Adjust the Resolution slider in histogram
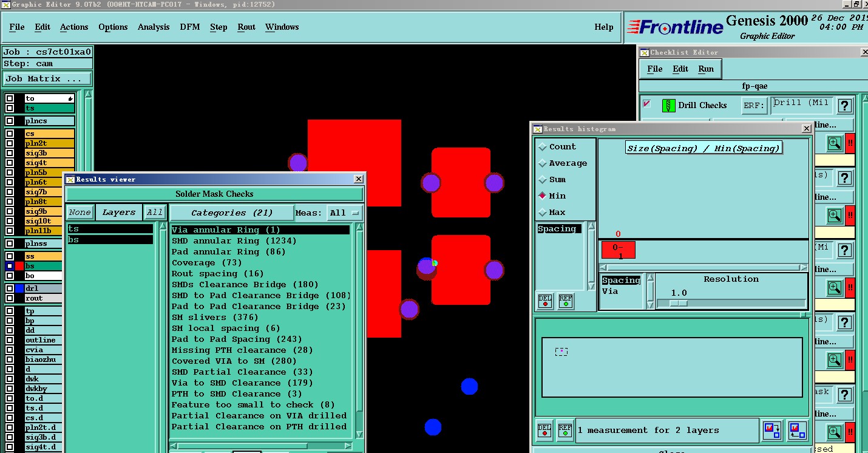This screenshot has height=453, width=868. [678, 303]
